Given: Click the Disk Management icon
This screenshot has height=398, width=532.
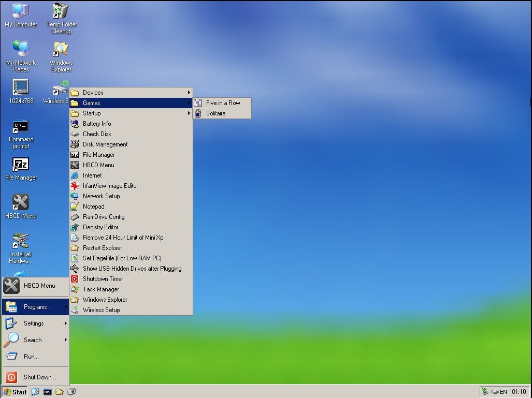Looking at the screenshot, I should pos(75,144).
